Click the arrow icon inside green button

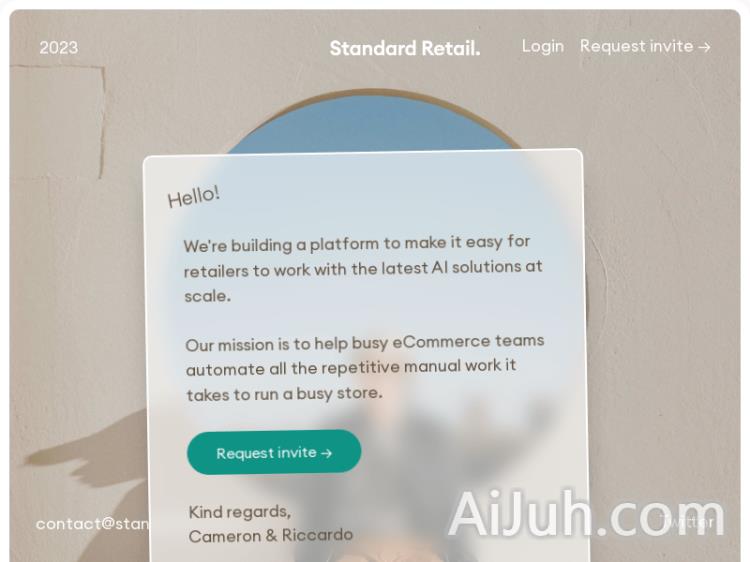[326, 453]
